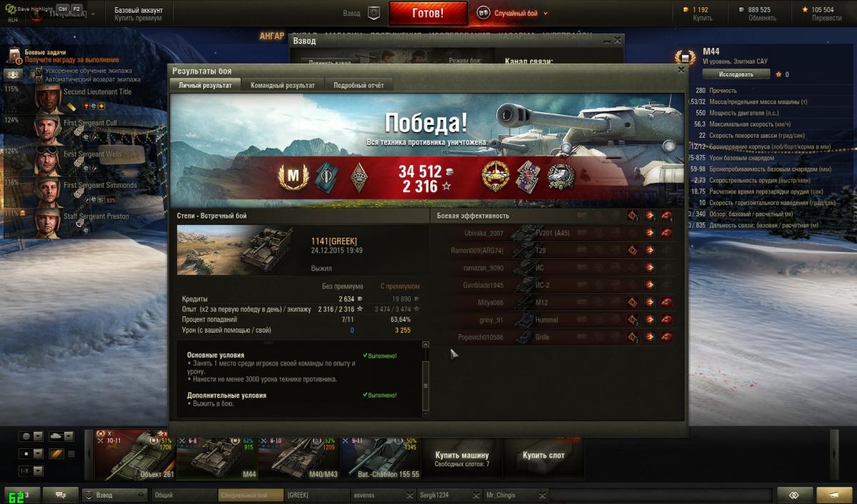Open the Боевые задачи missions icon
The height and width of the screenshot is (504, 857).
pos(14,56)
